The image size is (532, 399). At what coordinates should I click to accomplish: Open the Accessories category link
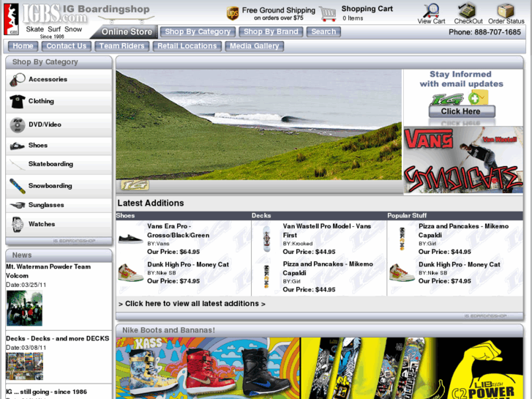(x=48, y=80)
